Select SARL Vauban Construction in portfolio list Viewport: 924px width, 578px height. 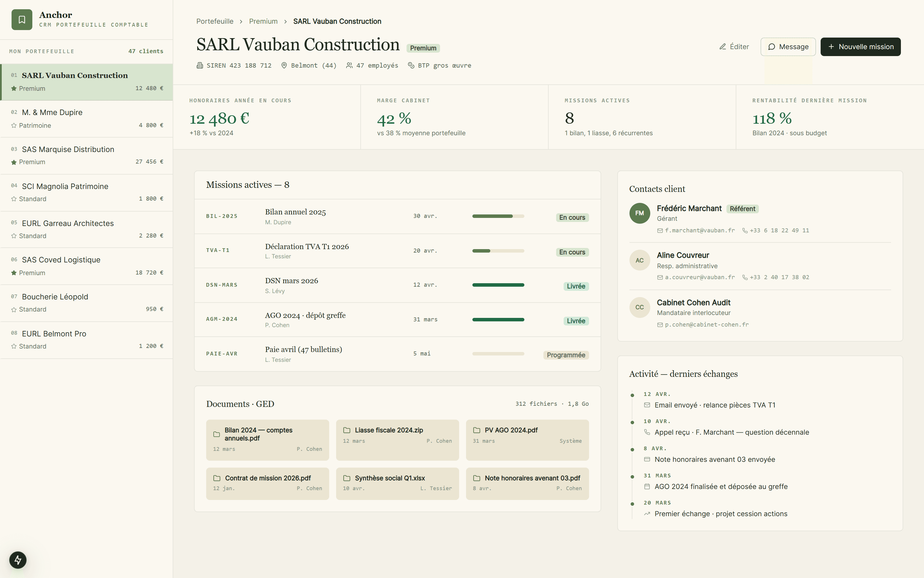tap(86, 82)
